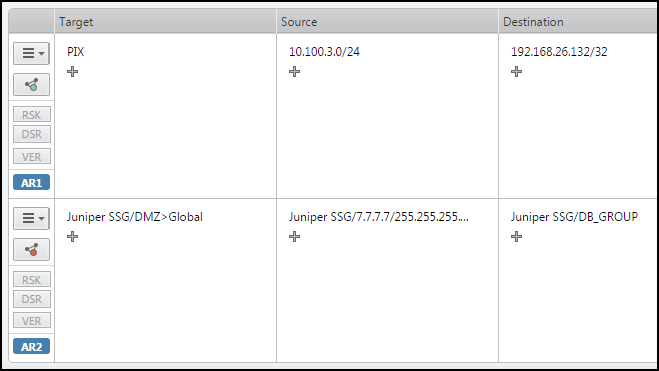Click the RSK button in the AR2 row
This screenshot has width=659, height=371.
pyautogui.click(x=32, y=280)
